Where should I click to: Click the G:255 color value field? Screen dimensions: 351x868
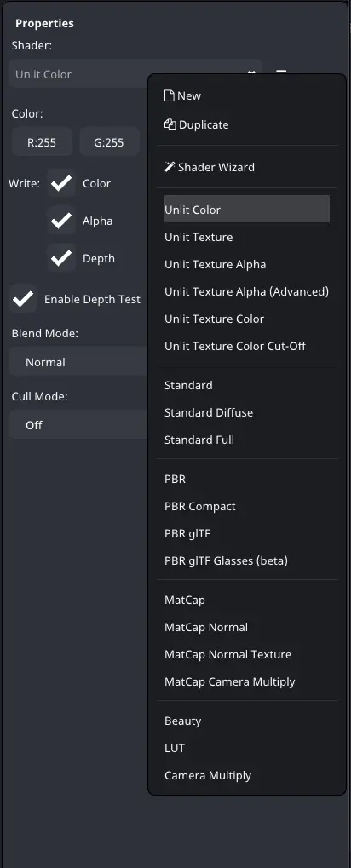pyautogui.click(x=108, y=142)
